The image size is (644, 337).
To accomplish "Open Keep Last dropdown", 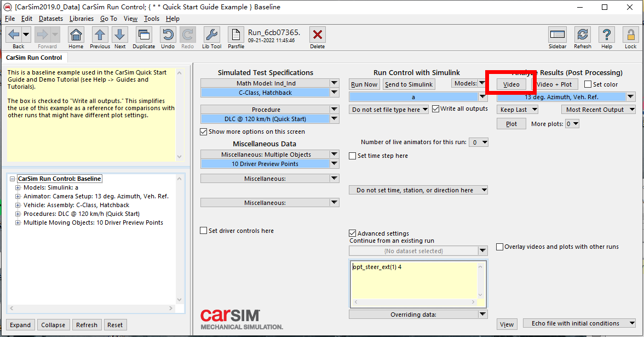I will [x=517, y=110].
